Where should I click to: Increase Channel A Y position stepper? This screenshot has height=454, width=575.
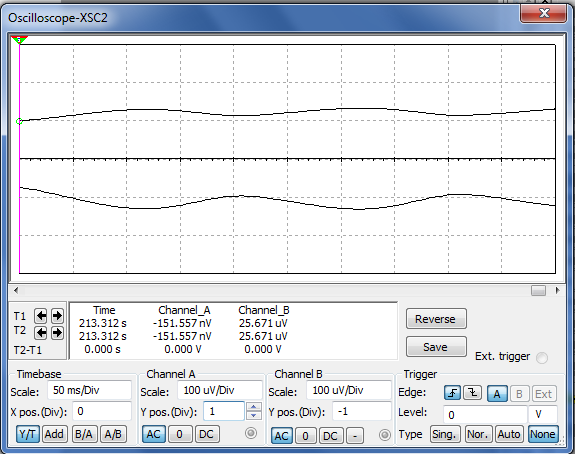[253, 406]
